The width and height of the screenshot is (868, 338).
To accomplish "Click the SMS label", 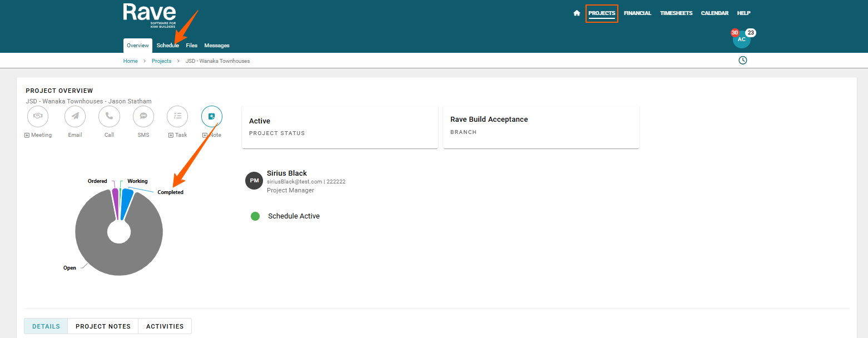I will click(143, 135).
